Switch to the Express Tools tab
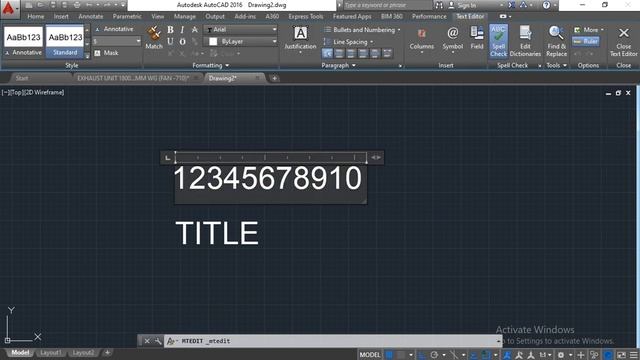Image resolution: width=640 pixels, height=360 pixels. 306,16
